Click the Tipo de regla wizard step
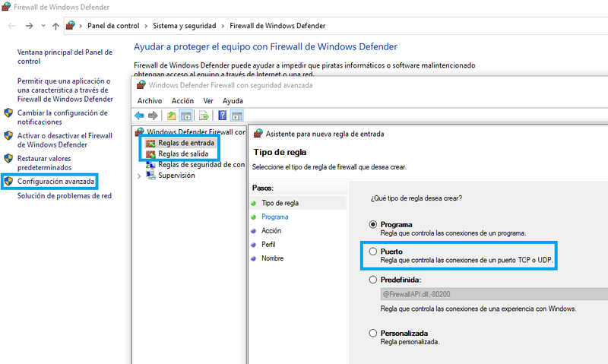The height and width of the screenshot is (364, 608). click(x=280, y=203)
